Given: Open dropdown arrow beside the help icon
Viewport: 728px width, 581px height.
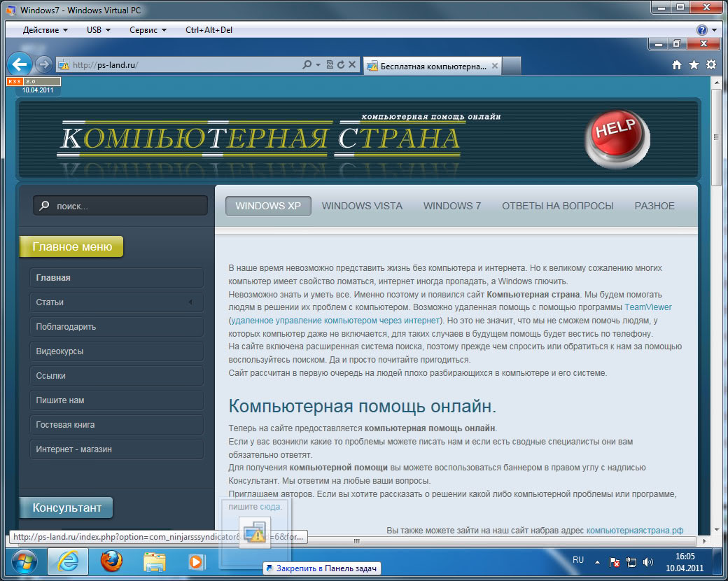Looking at the screenshot, I should pos(714,30).
